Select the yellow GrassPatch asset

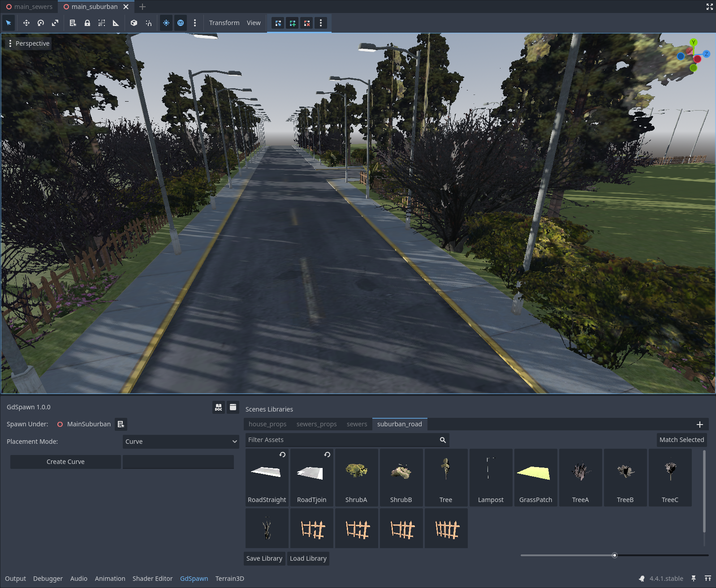[x=536, y=478]
